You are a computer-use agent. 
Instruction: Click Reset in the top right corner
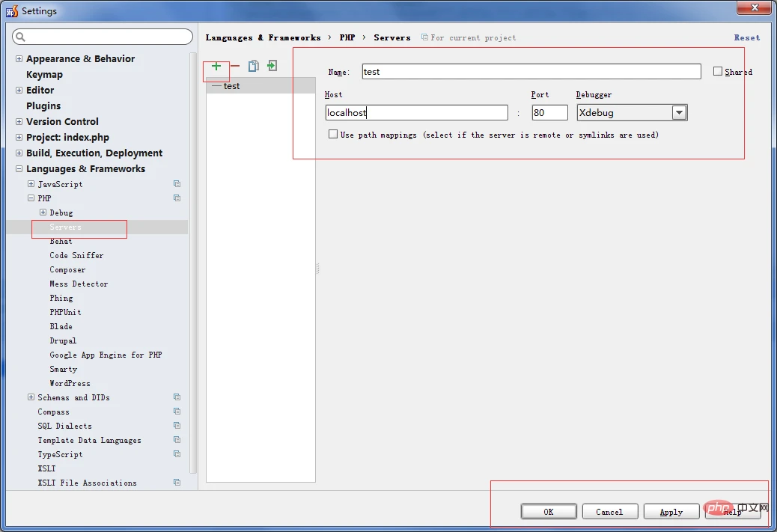pos(746,37)
